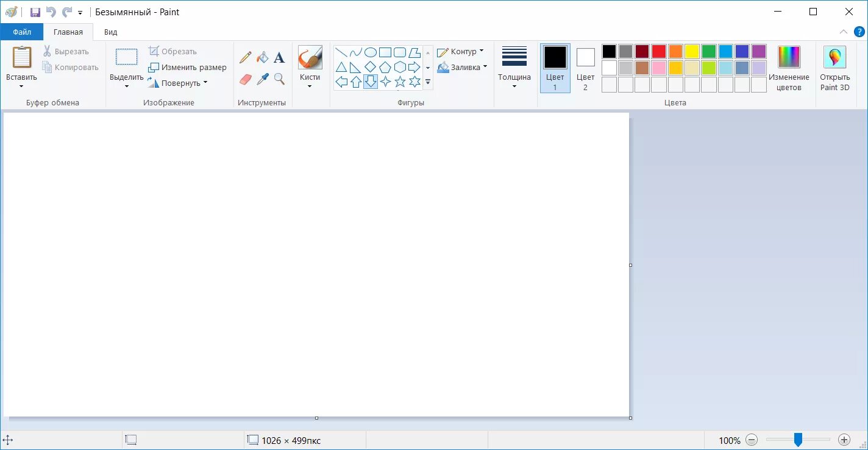Activate Цвет 1 foreground color
The height and width of the screenshot is (450, 868).
click(x=555, y=68)
